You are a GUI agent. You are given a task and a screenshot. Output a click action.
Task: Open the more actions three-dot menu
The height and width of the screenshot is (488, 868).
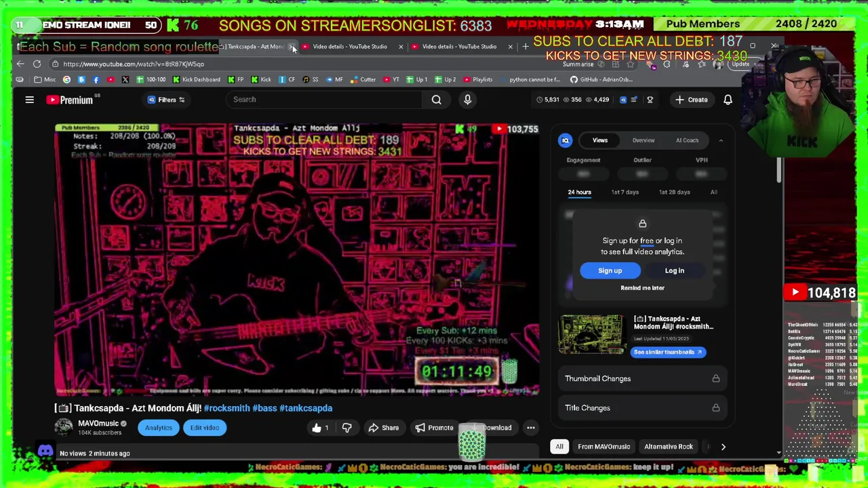pos(530,428)
